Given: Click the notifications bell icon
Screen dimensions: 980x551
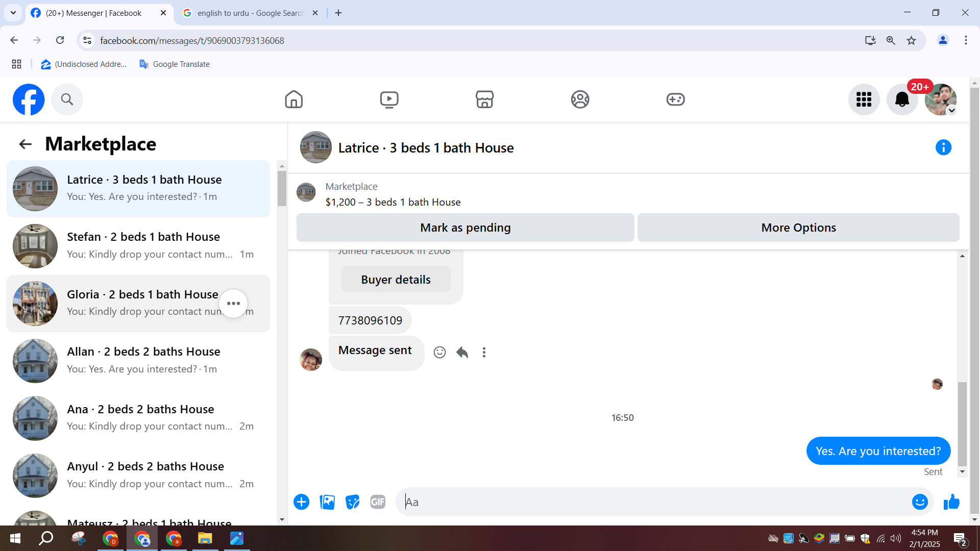Looking at the screenshot, I should 902,99.
